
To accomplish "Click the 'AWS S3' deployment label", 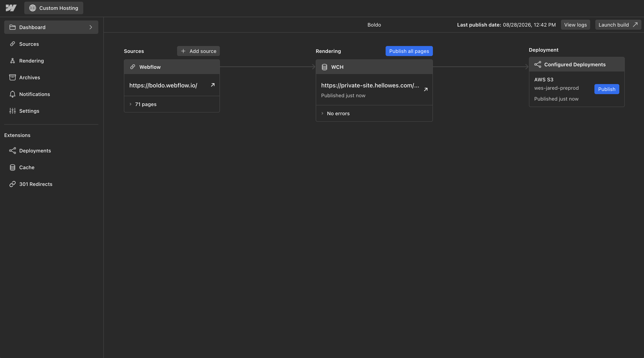I will [x=544, y=79].
